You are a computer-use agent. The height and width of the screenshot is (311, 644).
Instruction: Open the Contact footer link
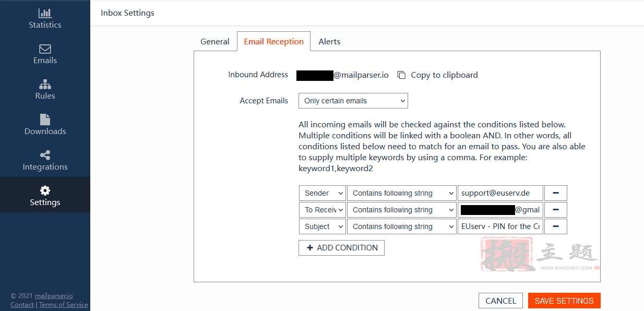[x=22, y=305]
